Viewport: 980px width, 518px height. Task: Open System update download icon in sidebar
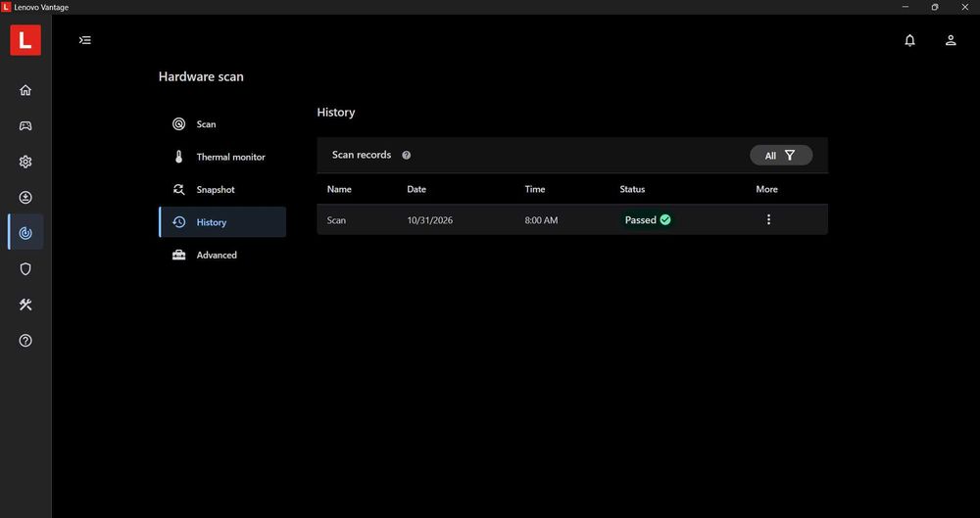25,198
